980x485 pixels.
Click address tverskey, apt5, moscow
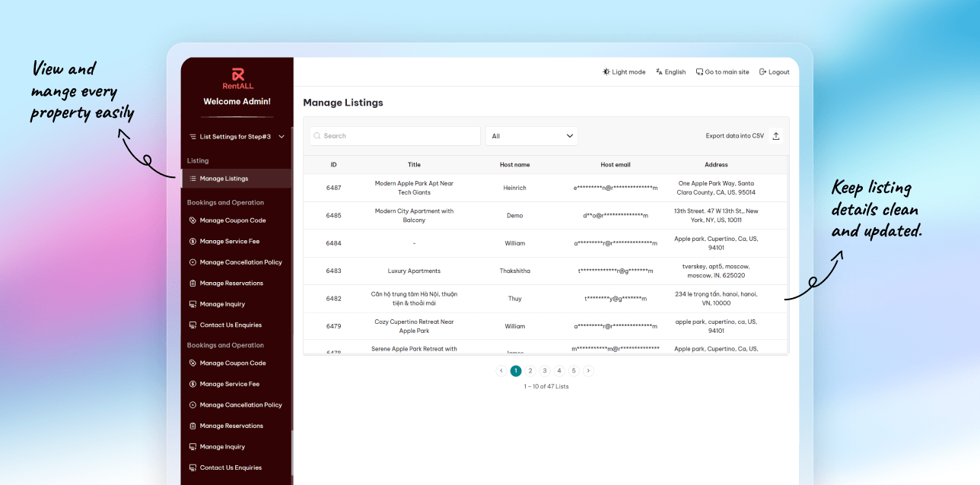(x=716, y=271)
